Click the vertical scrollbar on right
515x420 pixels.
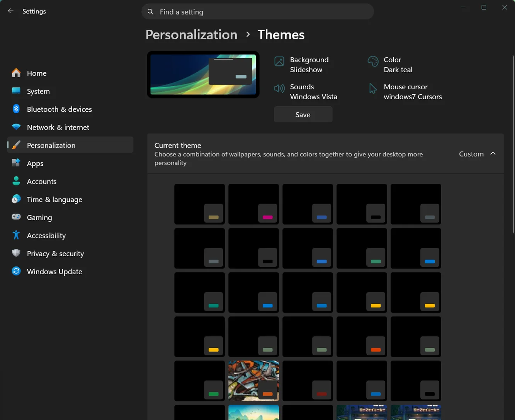tap(513, 145)
